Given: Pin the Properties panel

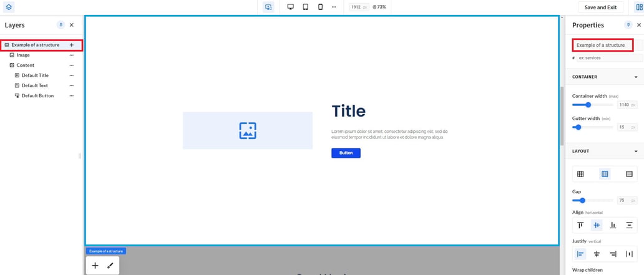Looking at the screenshot, I should click(x=628, y=25).
